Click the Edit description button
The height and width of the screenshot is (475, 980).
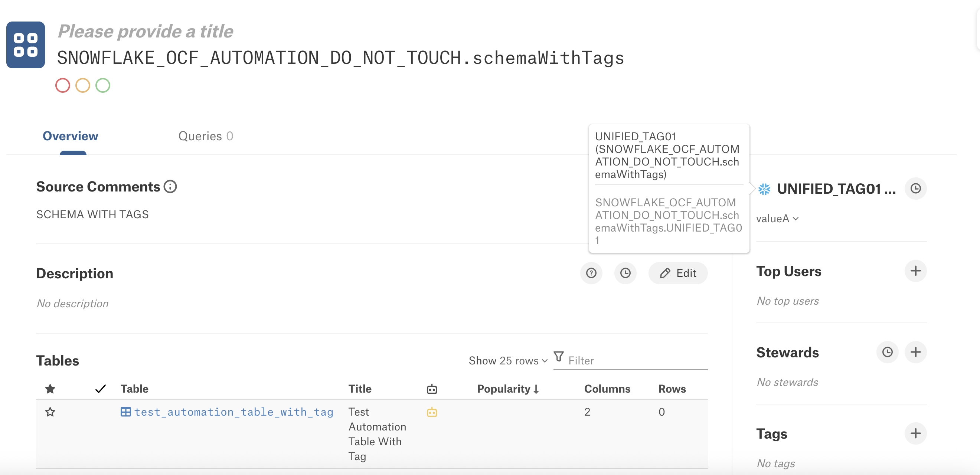[x=678, y=273]
